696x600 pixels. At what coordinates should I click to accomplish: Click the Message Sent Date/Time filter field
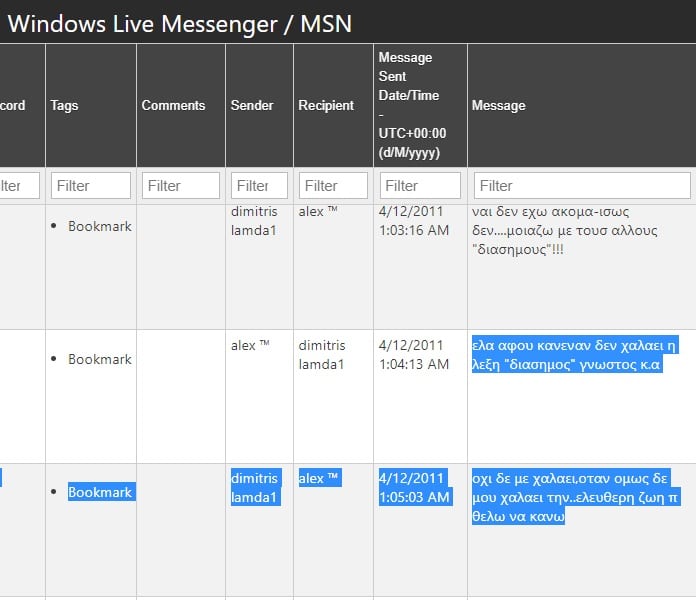pyautogui.click(x=420, y=186)
